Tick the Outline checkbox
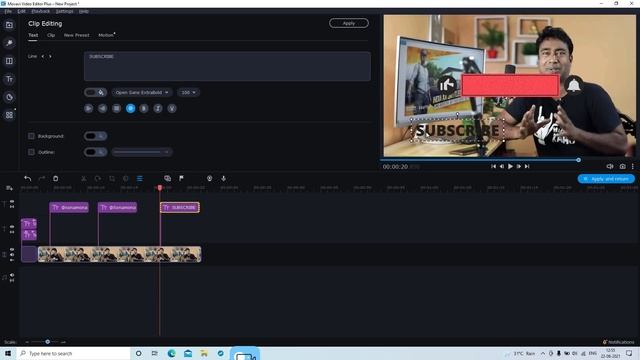 coord(31,152)
